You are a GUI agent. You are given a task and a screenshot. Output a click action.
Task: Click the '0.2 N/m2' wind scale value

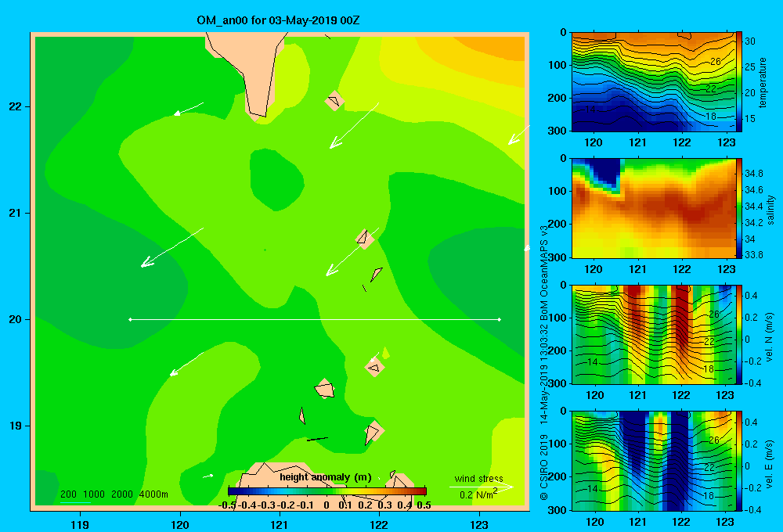click(x=478, y=494)
